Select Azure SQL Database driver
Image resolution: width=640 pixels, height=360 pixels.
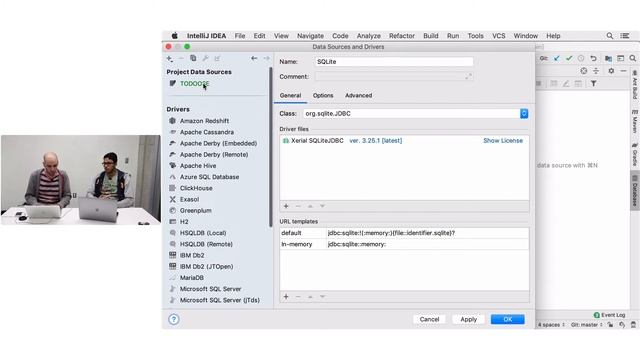pos(209,177)
